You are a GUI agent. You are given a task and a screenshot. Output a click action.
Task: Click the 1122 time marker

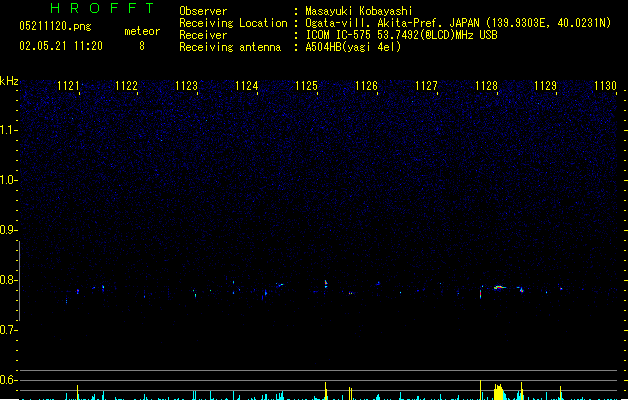(126, 86)
